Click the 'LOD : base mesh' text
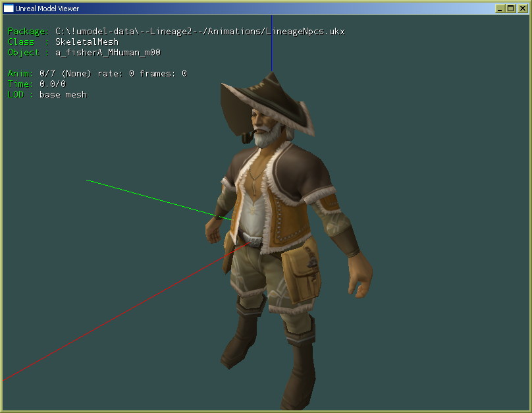The image size is (532, 413). [x=47, y=94]
